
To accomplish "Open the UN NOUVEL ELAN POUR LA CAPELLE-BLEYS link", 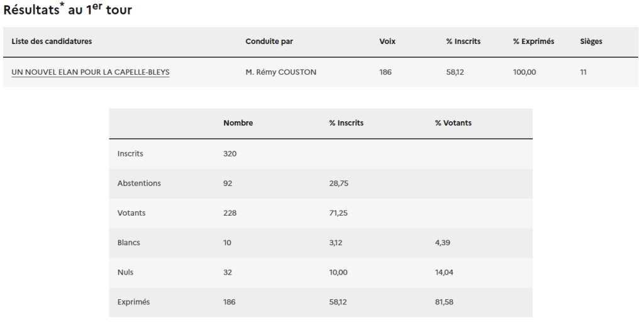I will 91,72.
